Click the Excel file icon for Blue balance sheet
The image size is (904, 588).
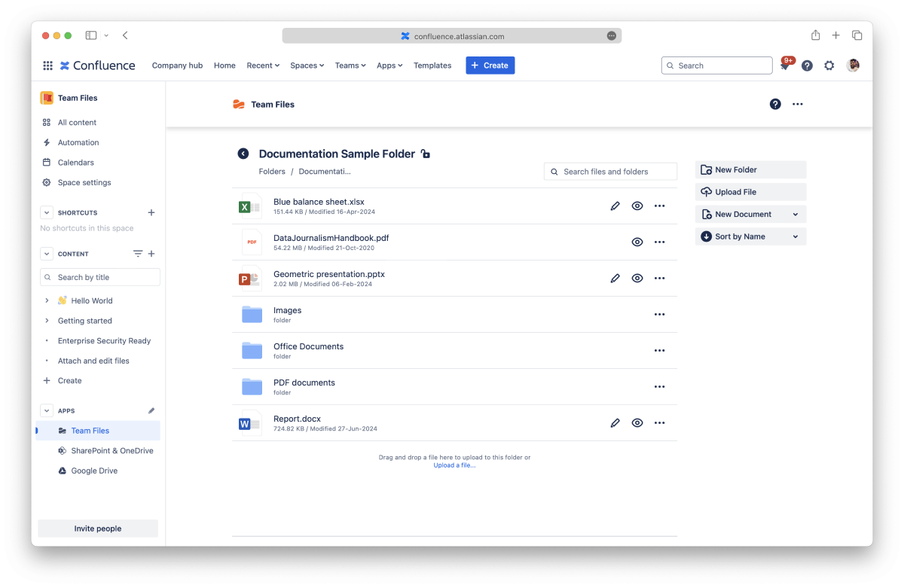tap(249, 206)
